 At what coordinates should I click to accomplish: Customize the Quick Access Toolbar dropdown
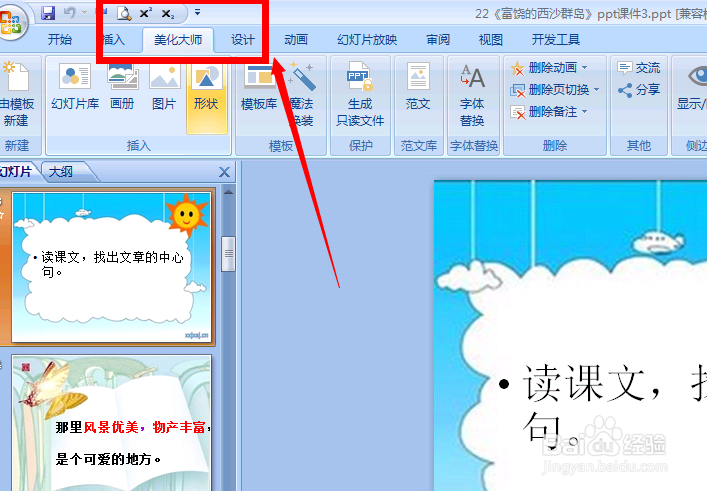(x=197, y=13)
